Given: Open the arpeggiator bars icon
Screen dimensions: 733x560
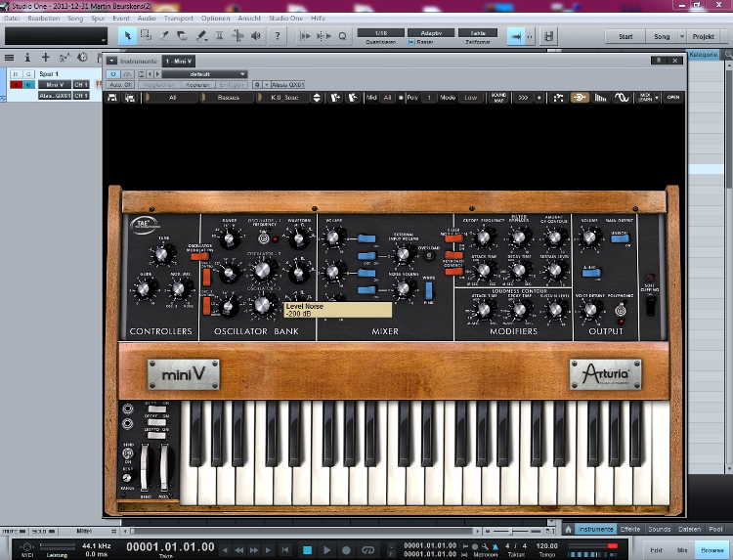Looking at the screenshot, I should [x=600, y=97].
